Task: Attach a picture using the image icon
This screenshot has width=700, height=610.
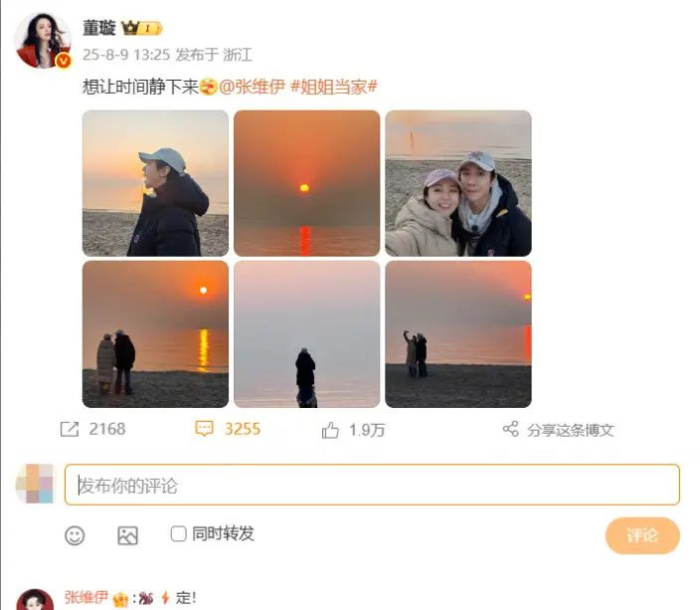Action: 127,535
